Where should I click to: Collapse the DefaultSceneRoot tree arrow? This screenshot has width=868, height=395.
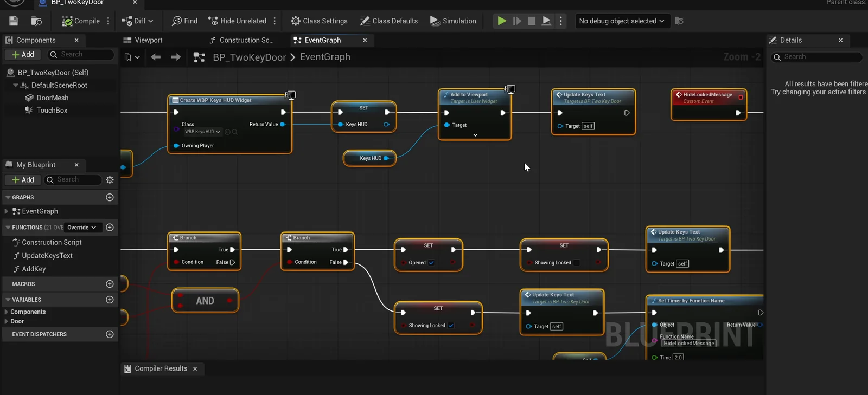pos(16,85)
